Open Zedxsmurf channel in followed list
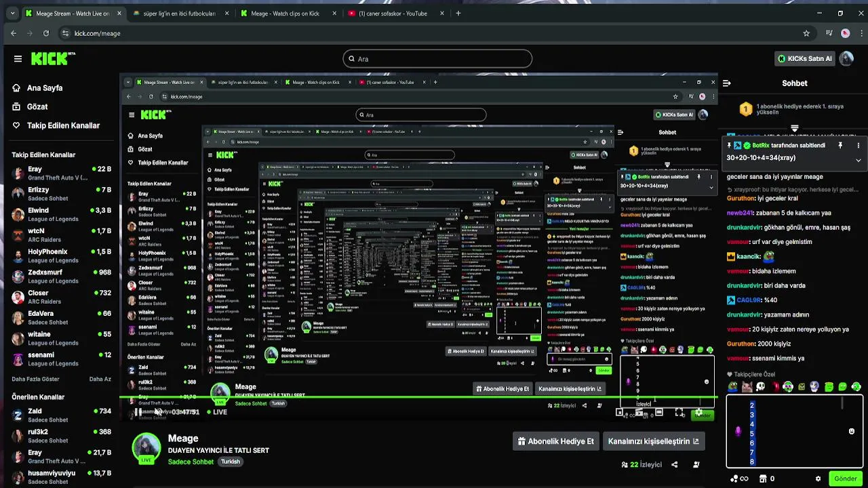The height and width of the screenshot is (488, 868). click(x=61, y=277)
